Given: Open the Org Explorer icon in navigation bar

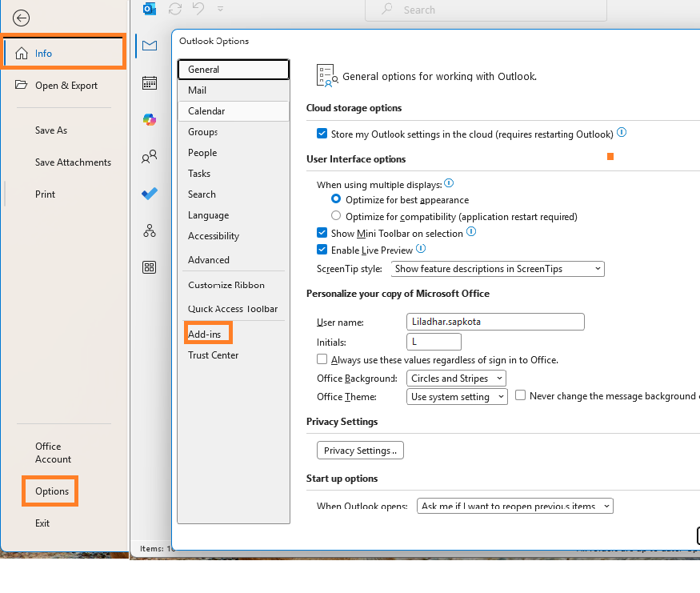Looking at the screenshot, I should (150, 230).
